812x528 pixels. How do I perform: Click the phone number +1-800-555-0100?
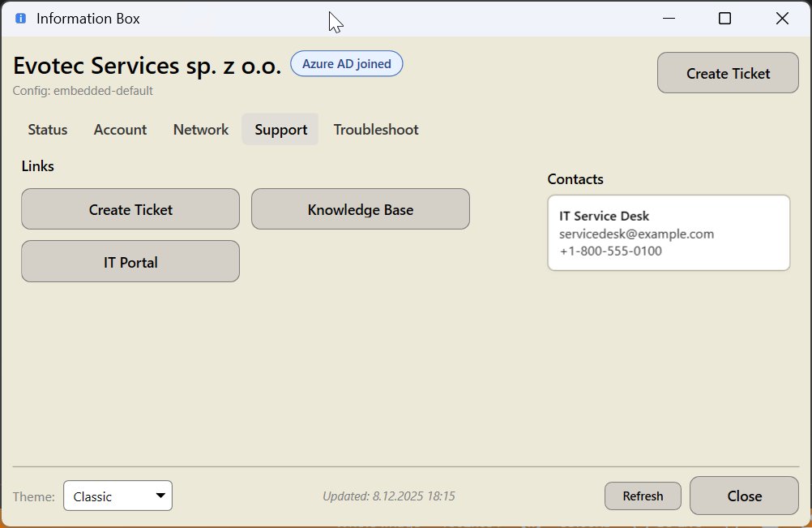[x=610, y=251]
